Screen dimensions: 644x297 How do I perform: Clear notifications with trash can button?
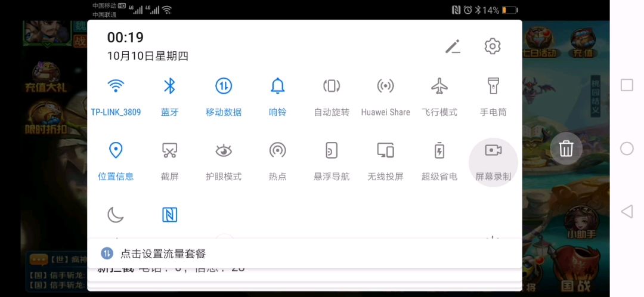(x=566, y=148)
